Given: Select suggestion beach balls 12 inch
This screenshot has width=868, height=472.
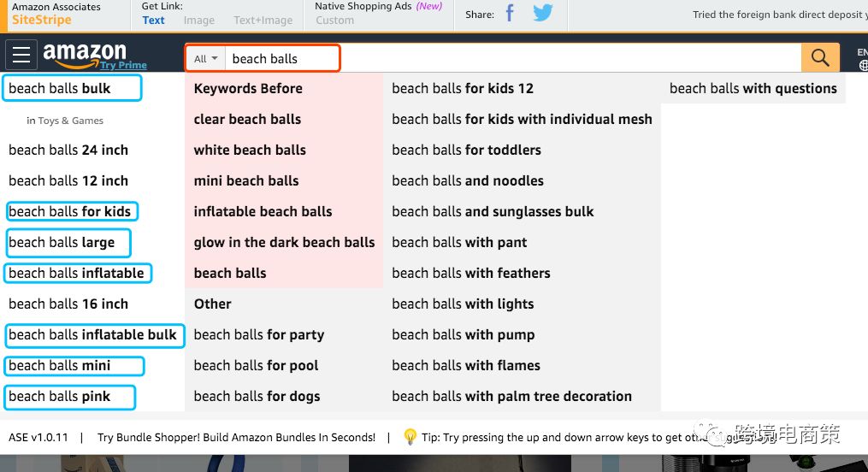Looking at the screenshot, I should pyautogui.click(x=68, y=181).
